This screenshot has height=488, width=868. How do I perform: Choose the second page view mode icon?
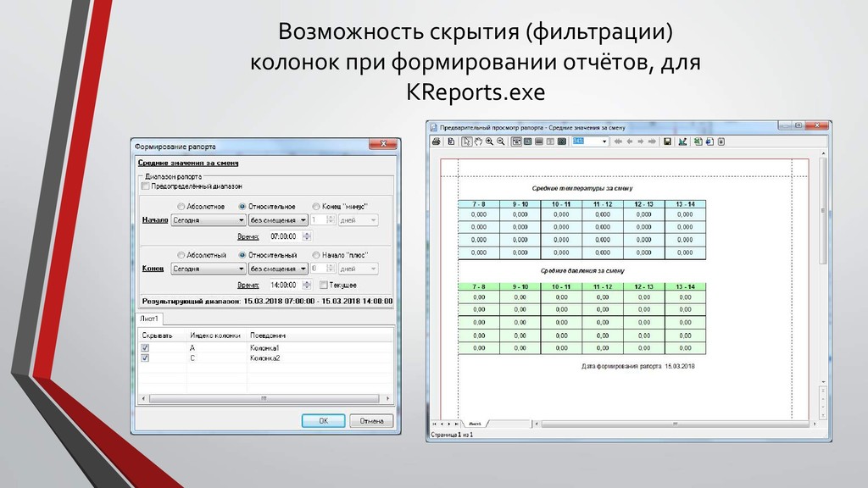click(527, 141)
